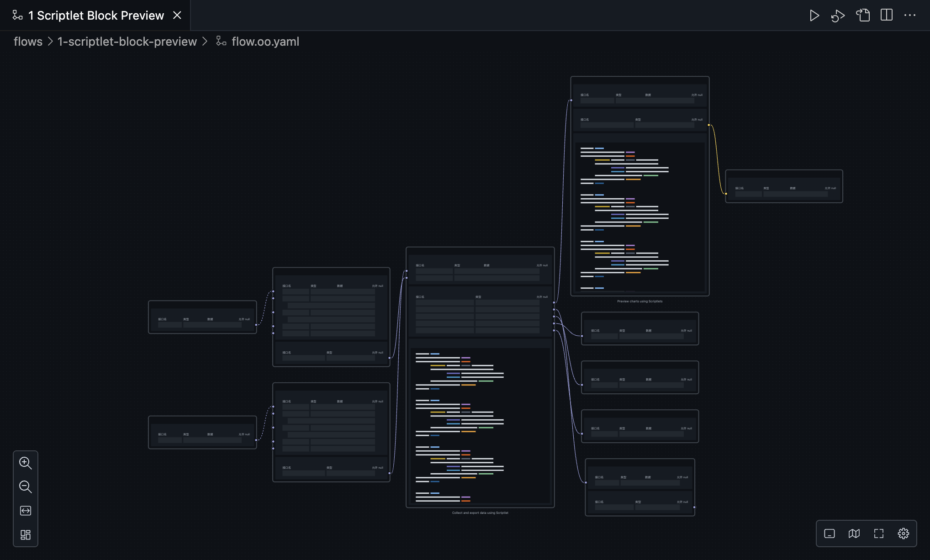Open the more actions ellipsis menu

click(x=909, y=16)
